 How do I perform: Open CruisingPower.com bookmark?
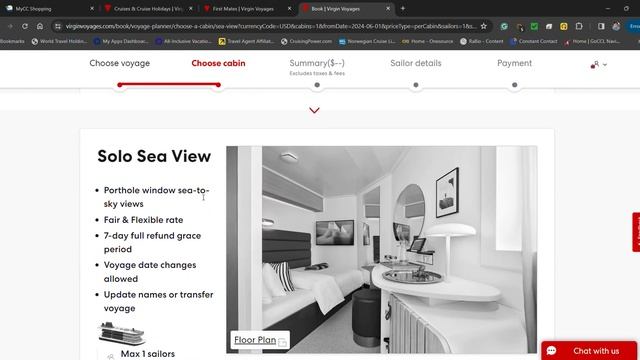point(307,41)
